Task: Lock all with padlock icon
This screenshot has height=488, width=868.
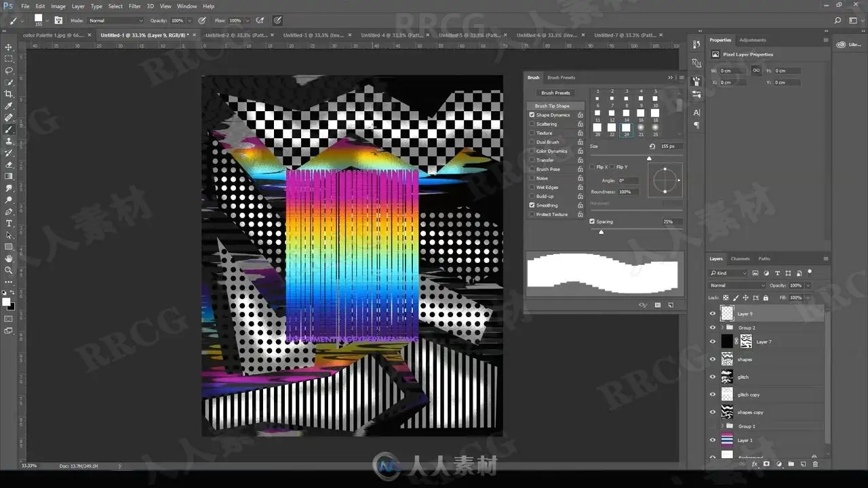Action: 766,298
